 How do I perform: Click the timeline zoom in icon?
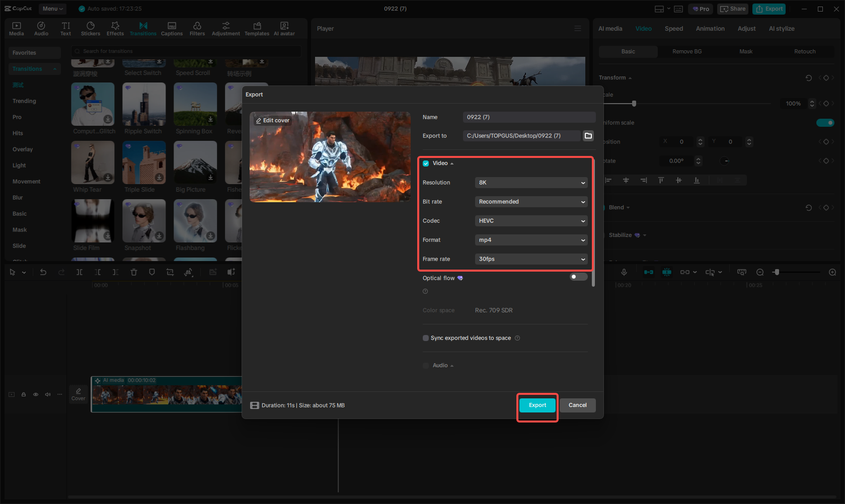coord(832,272)
